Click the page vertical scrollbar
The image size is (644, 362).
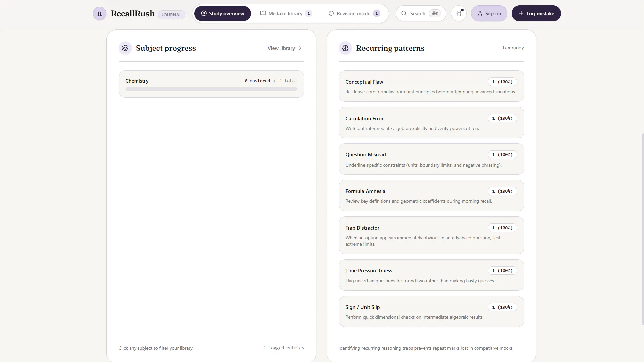pos(643,228)
